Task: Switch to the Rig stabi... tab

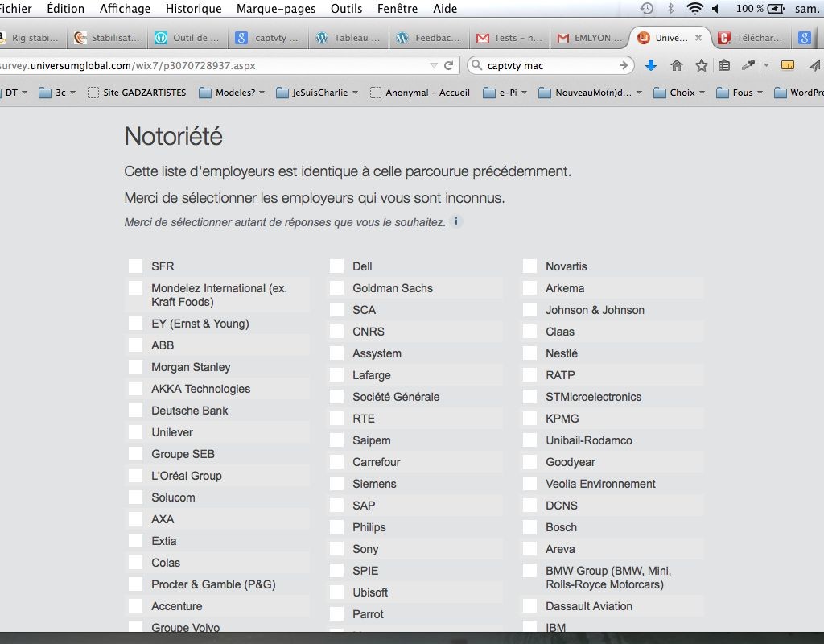Action: (31, 38)
